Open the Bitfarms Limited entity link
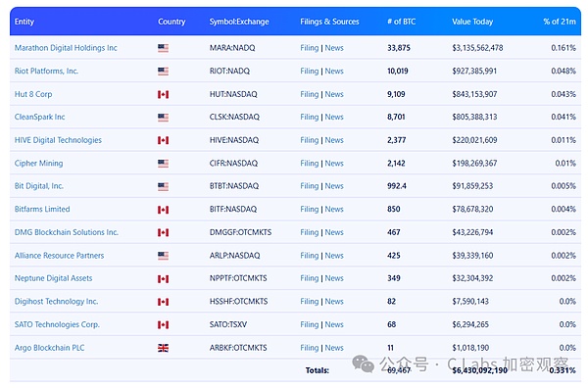Image resolution: width=588 pixels, height=388 pixels. tap(42, 209)
